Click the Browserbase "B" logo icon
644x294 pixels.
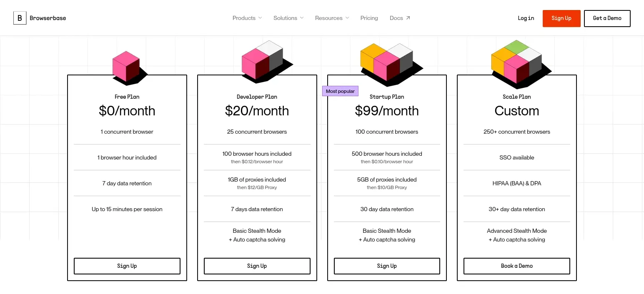pyautogui.click(x=20, y=18)
